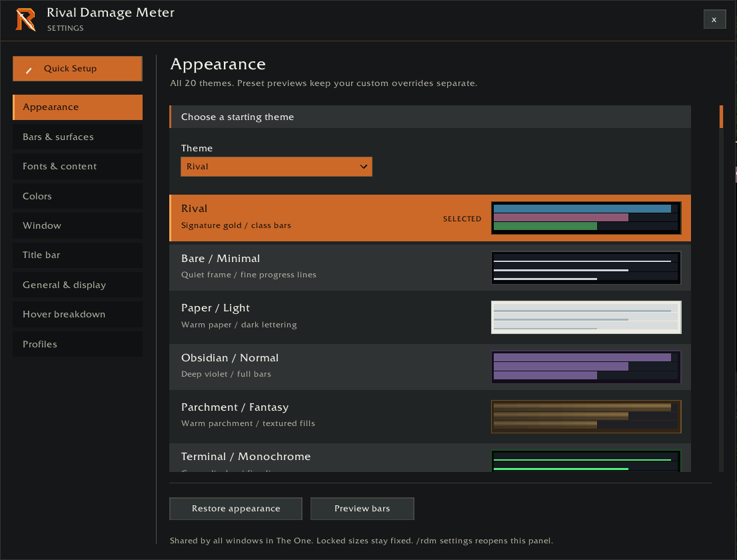Switch to the Colors section
This screenshot has height=560, width=737.
click(77, 196)
